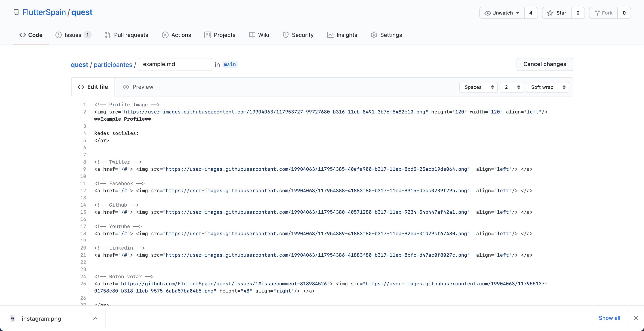
Task: Click the repository icon beside FlutterSpain
Action: (16, 12)
